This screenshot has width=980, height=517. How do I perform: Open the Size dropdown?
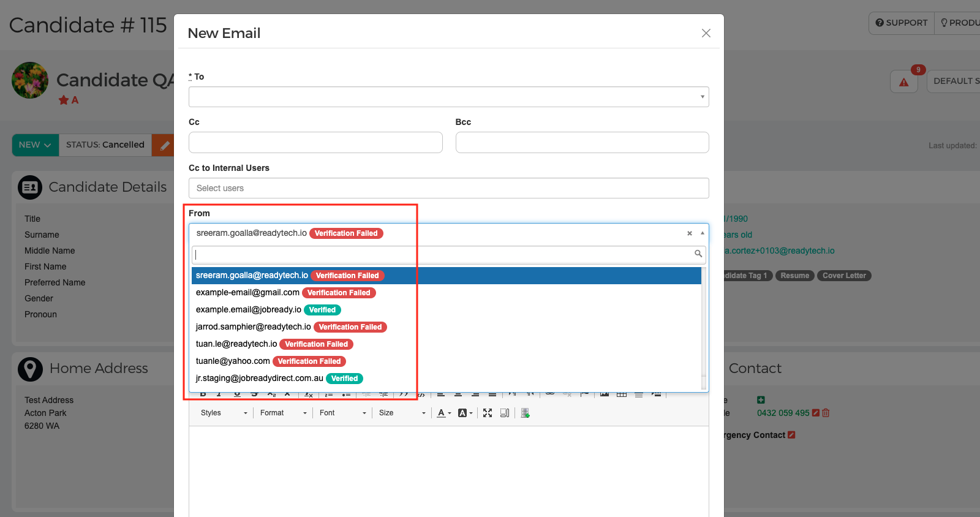pos(402,413)
